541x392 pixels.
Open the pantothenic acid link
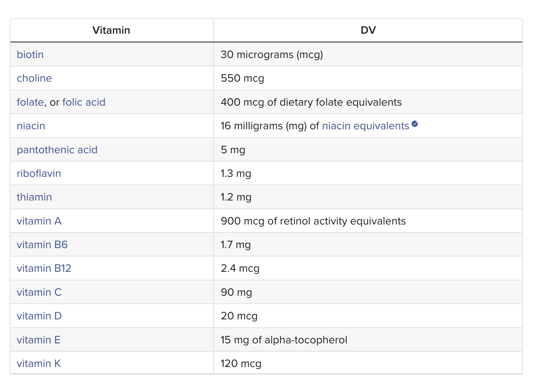coord(57,150)
